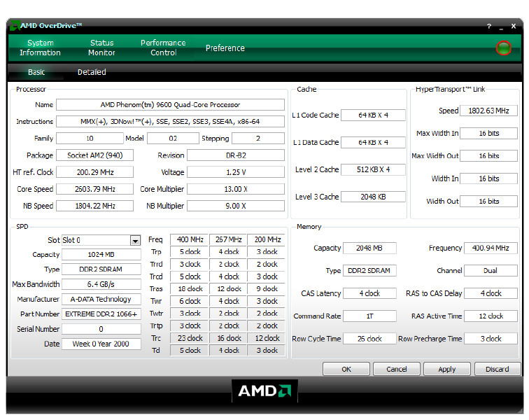
Task: Click HyperTransport Speed value 1802.63 MHz
Action: click(x=488, y=111)
